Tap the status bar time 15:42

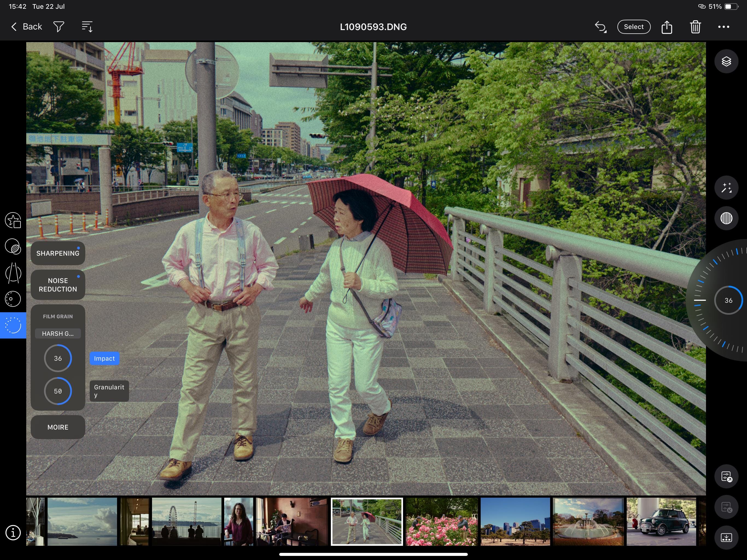click(17, 6)
